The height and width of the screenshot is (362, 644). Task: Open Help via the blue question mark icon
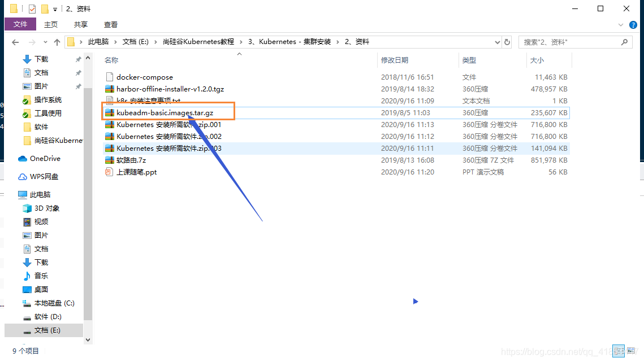[633, 24]
